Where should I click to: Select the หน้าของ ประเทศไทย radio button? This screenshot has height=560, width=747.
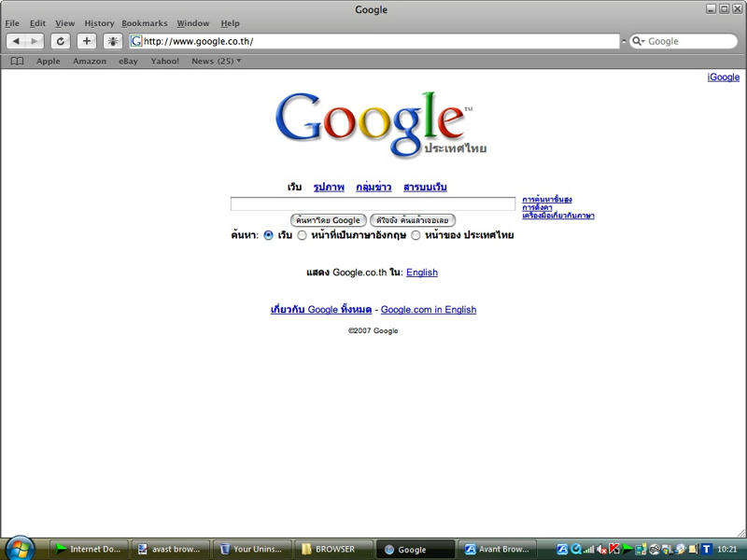416,235
